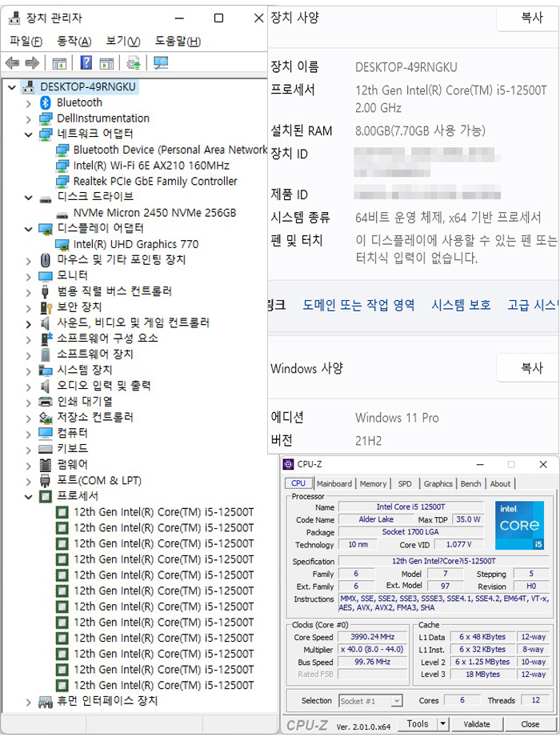The height and width of the screenshot is (737, 560).
Task: Click the Tools button in CPU-Z
Action: [x=418, y=724]
